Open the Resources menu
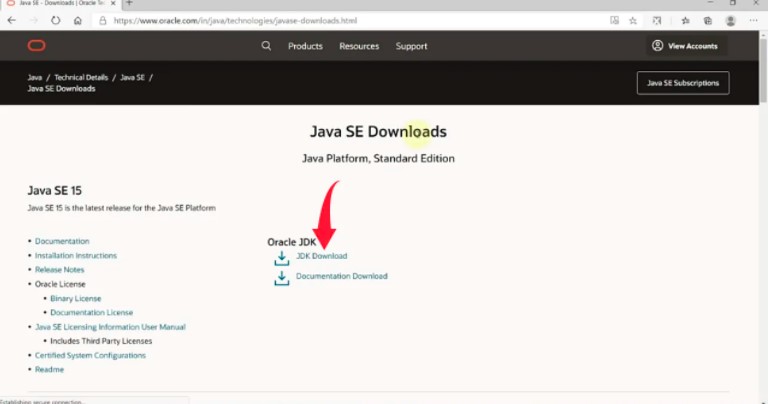 (359, 46)
